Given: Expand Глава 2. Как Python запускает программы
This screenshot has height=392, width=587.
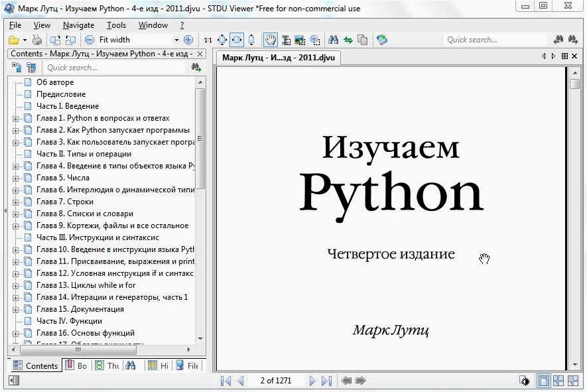Looking at the screenshot, I should tap(15, 131).
